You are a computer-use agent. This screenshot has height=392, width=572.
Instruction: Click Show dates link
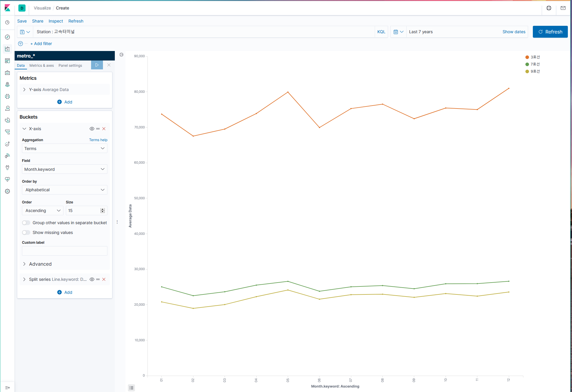point(514,32)
